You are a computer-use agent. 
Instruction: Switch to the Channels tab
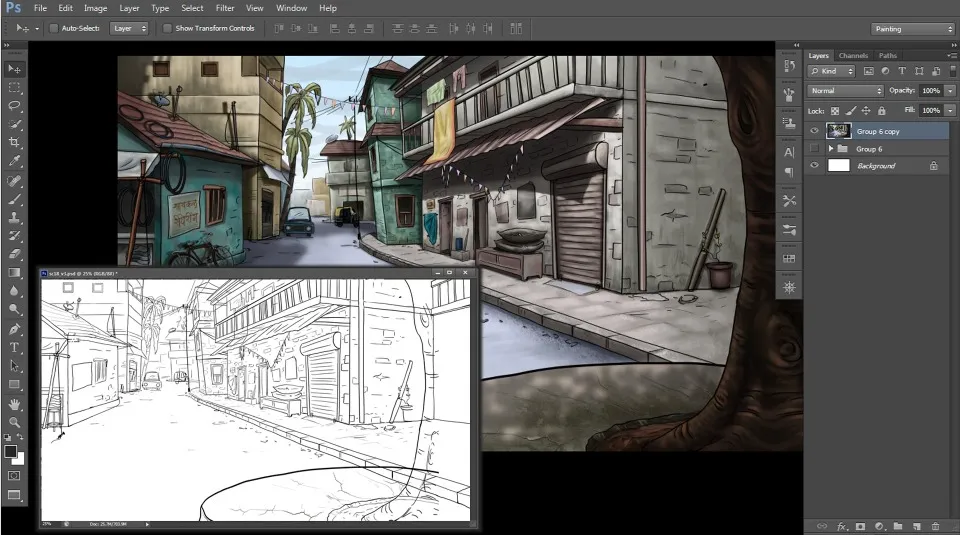tap(853, 56)
